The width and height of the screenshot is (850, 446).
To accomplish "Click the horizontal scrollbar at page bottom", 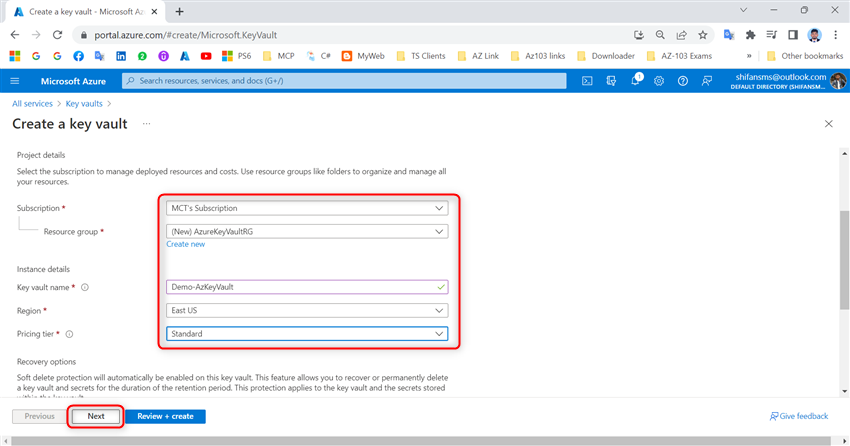I will pos(421,441).
